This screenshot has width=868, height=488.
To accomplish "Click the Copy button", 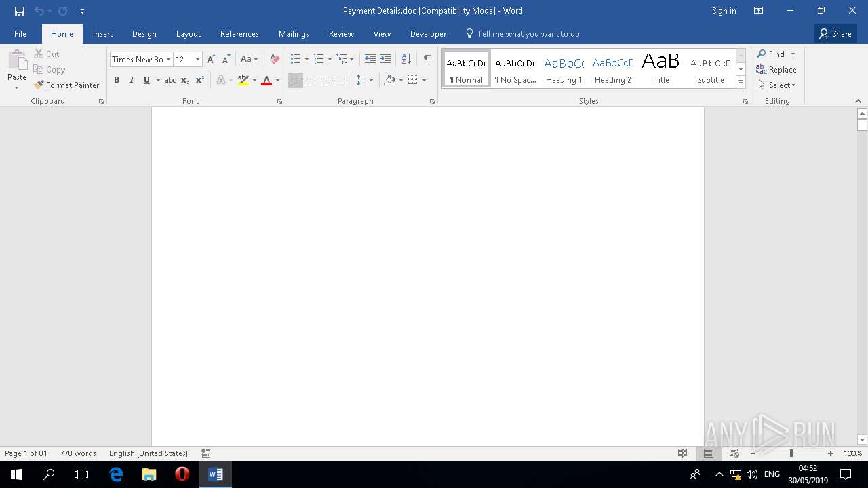I will pyautogui.click(x=49, y=70).
